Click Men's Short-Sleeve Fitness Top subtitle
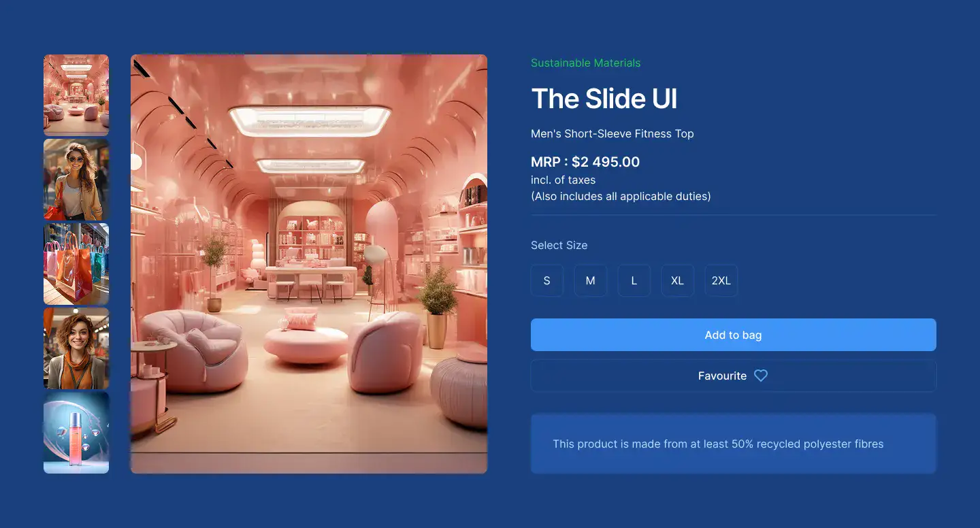The height and width of the screenshot is (528, 980). point(612,133)
